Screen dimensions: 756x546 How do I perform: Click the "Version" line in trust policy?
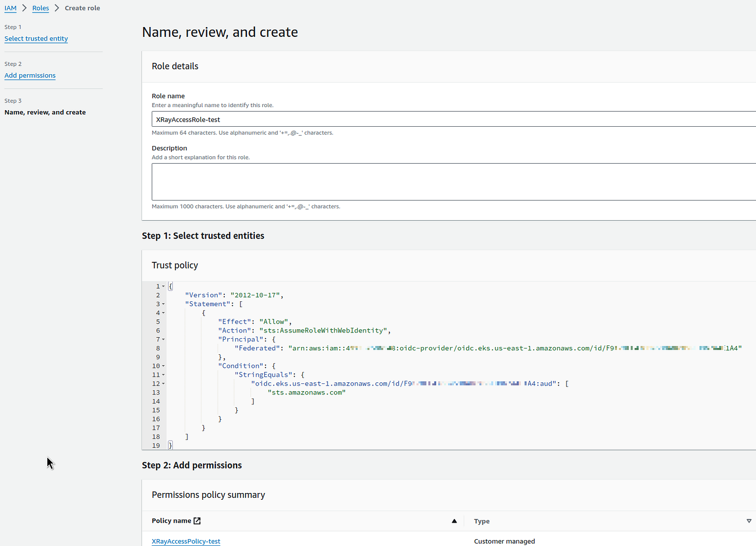click(x=234, y=295)
